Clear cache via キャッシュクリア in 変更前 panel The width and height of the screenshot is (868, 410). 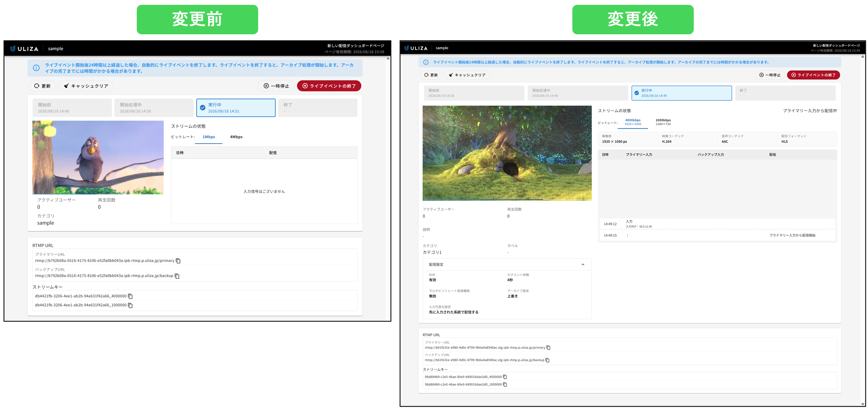pyautogui.click(x=86, y=86)
